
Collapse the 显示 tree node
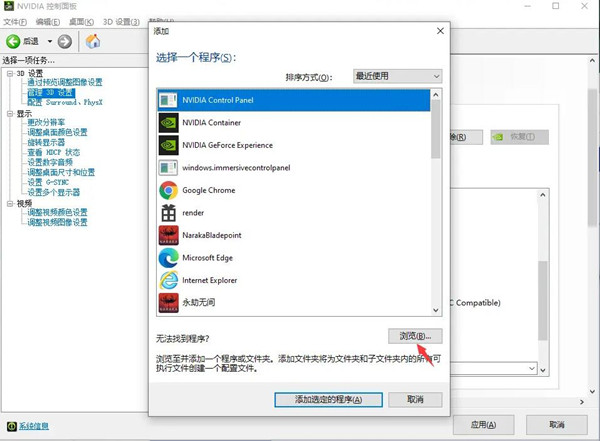(x=10, y=114)
